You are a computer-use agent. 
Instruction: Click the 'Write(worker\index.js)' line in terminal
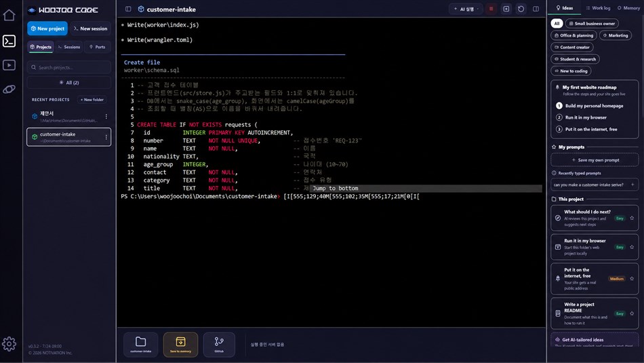click(163, 25)
